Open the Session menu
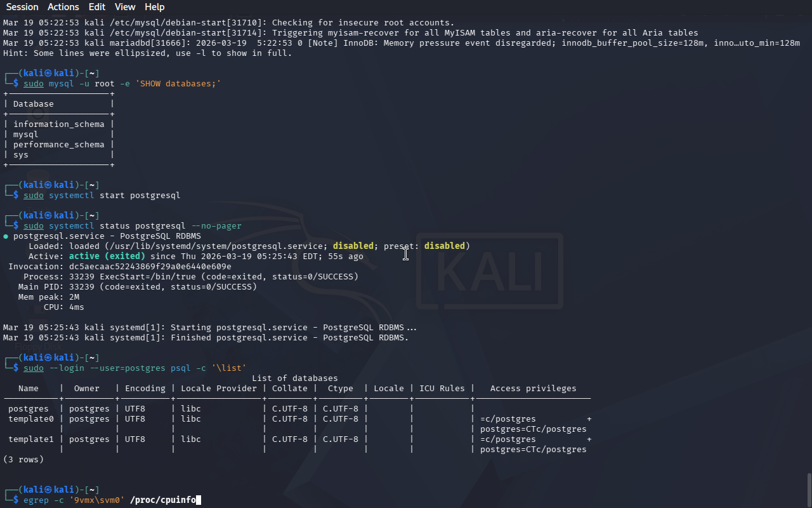 22,7
